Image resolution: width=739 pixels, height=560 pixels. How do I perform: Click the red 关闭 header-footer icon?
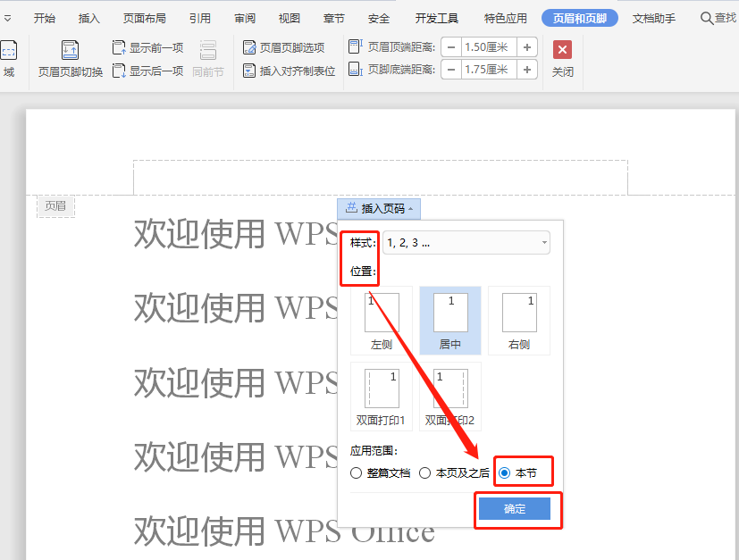coord(562,49)
